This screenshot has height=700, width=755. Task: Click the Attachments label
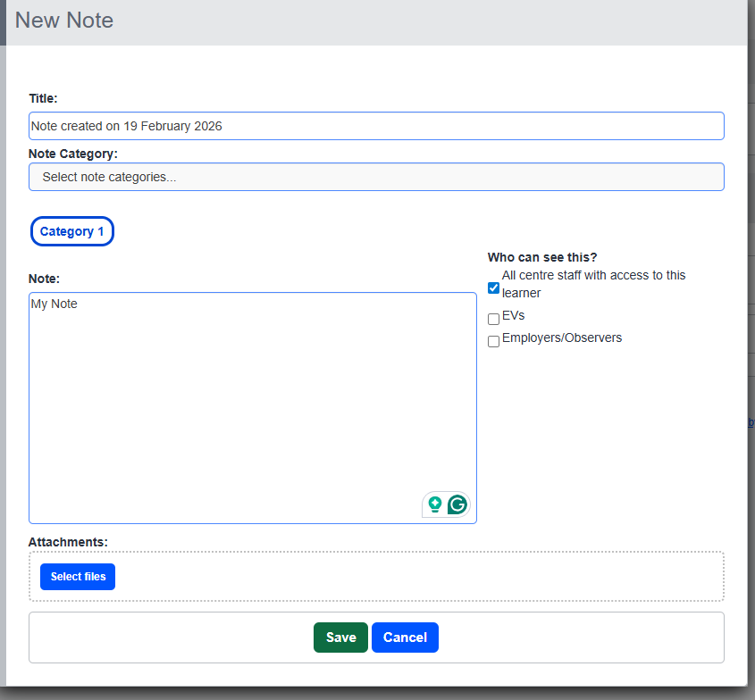click(x=68, y=542)
